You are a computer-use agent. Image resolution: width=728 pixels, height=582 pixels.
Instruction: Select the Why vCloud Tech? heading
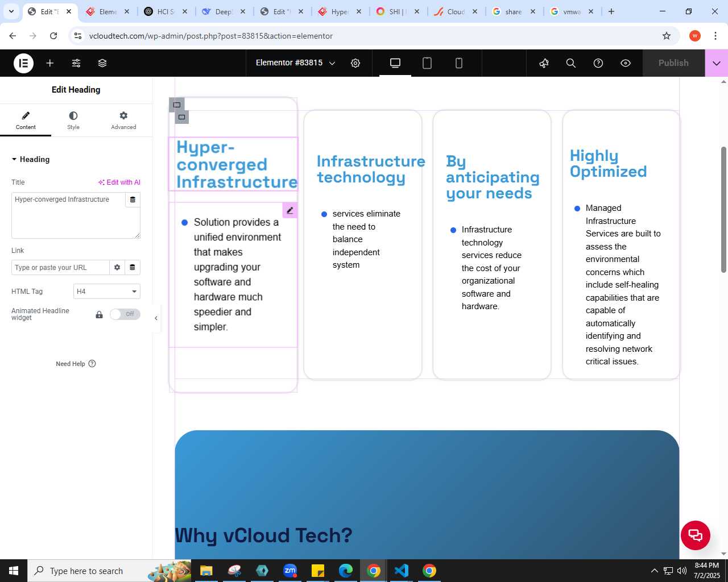coord(263,535)
